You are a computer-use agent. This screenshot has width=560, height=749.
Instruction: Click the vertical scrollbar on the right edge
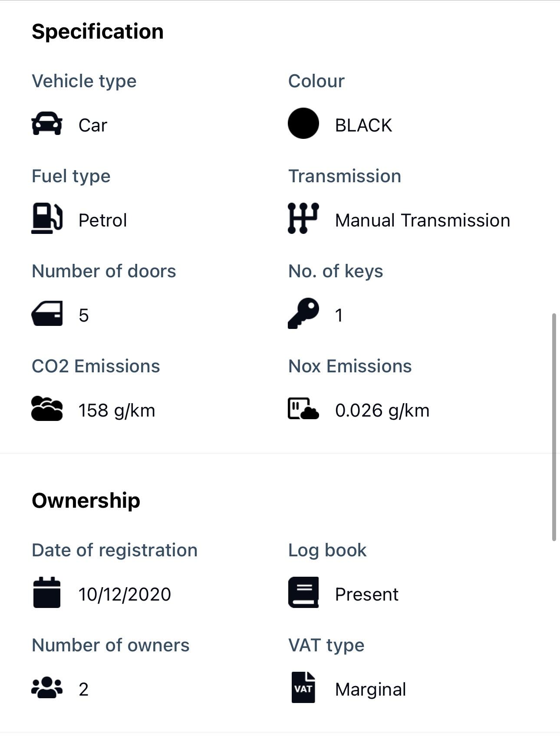[x=553, y=427]
